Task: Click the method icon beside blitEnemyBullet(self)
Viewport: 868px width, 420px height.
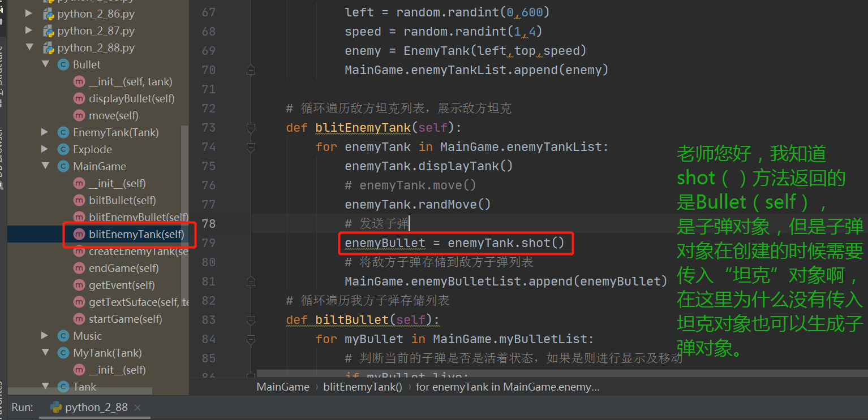Action: click(x=80, y=218)
